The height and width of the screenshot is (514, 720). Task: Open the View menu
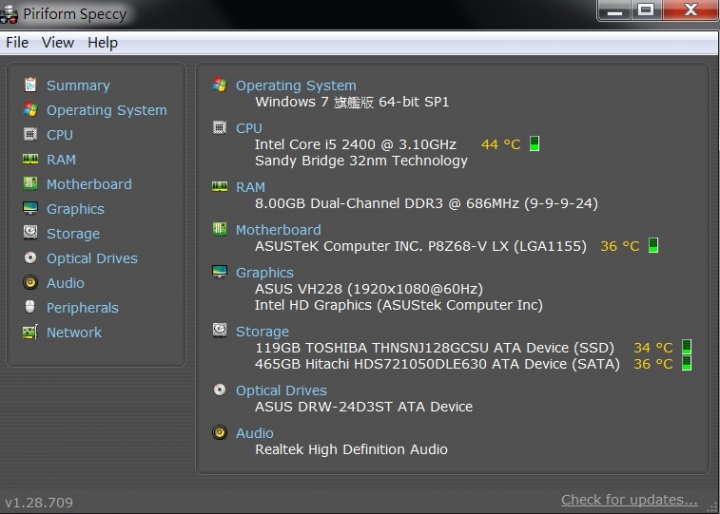tap(57, 43)
